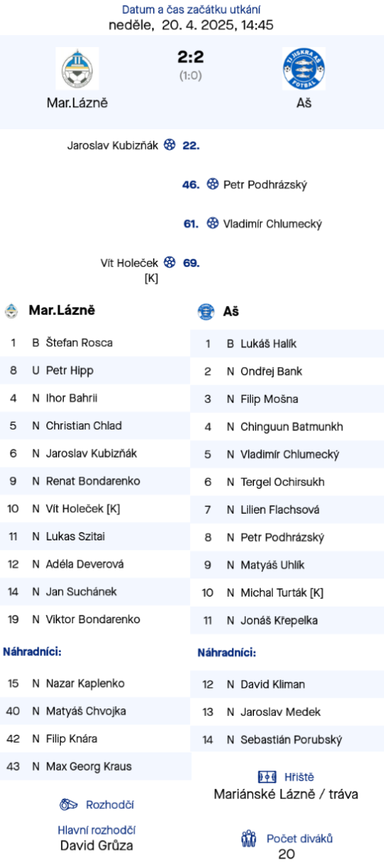Screen dimensions: 384x868
Task: Click the Mar.Lázně team crest in header
Action: tap(78, 68)
